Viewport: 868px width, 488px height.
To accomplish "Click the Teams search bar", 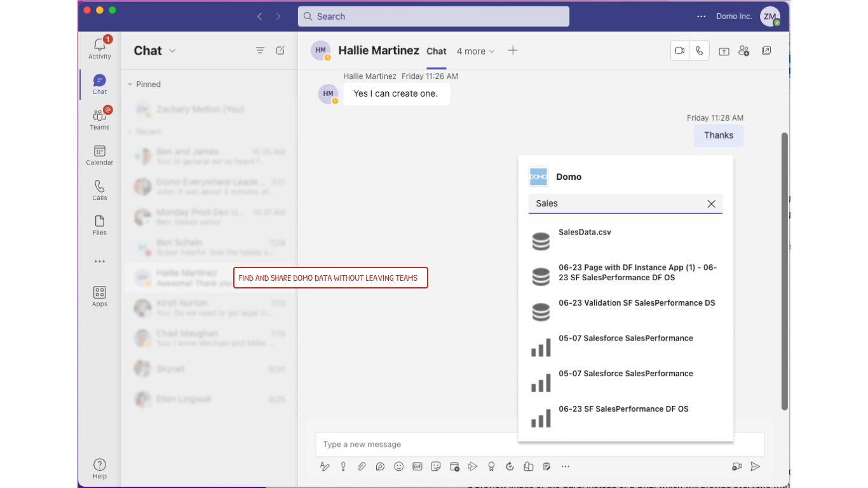I will pyautogui.click(x=433, y=17).
